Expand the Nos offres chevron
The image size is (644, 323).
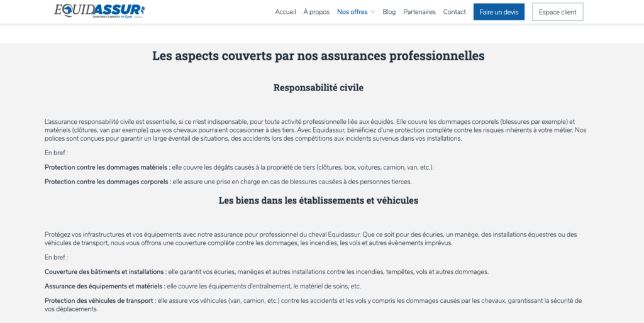pos(372,12)
